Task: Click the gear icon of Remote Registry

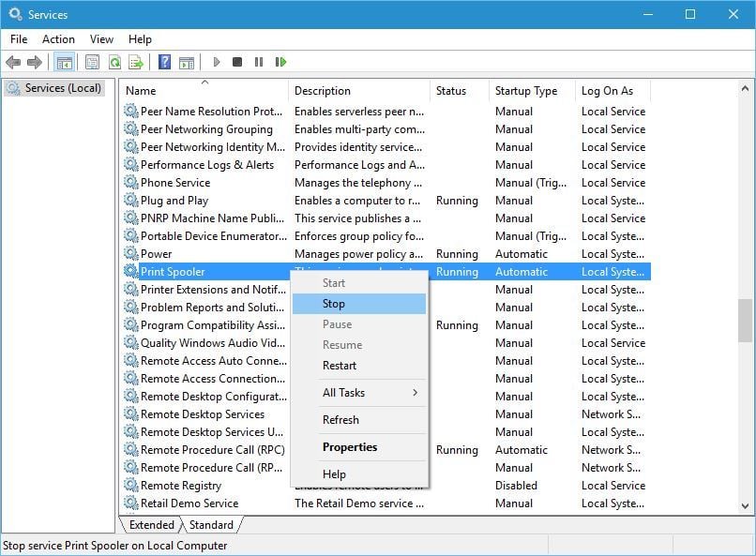Action: click(130, 485)
